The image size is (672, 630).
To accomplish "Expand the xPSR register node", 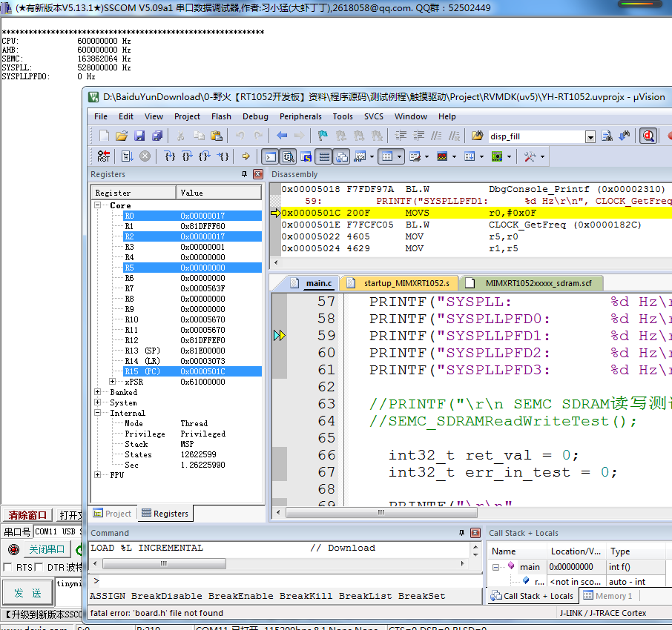I will click(112, 382).
